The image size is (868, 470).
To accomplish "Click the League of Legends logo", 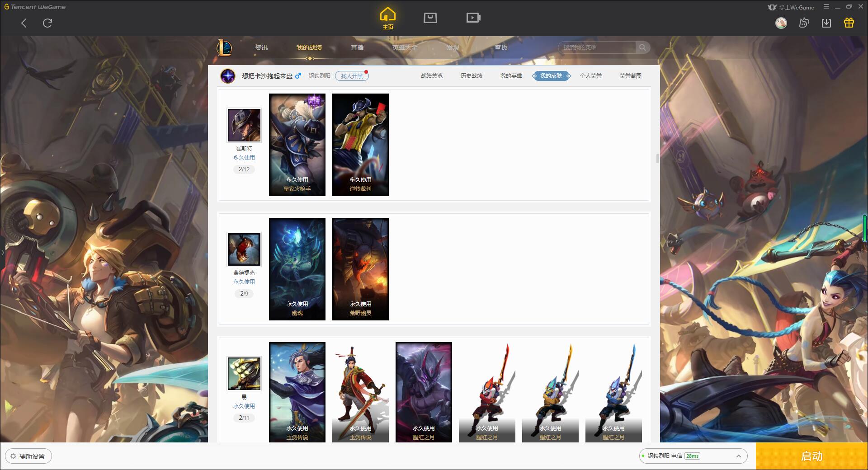I will (224, 47).
